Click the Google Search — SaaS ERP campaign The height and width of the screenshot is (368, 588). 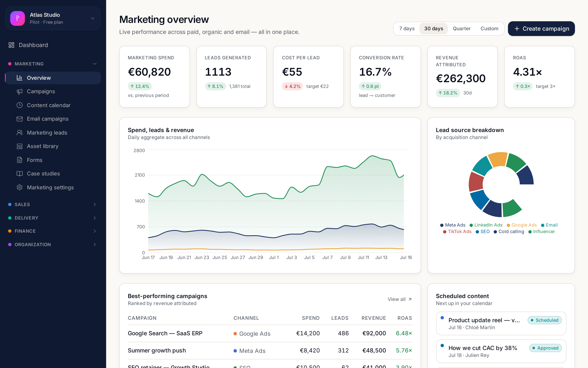tap(165, 333)
